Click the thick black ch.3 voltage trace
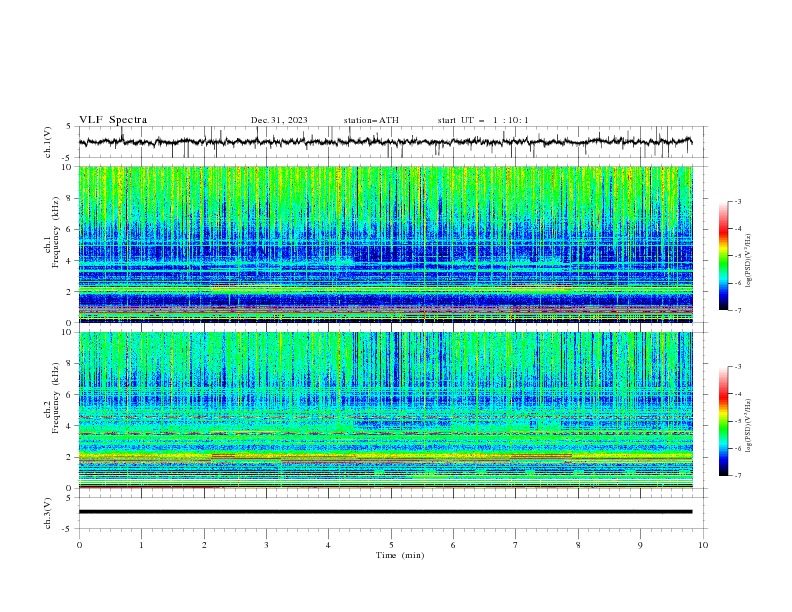The width and height of the screenshot is (792, 612). [385, 512]
